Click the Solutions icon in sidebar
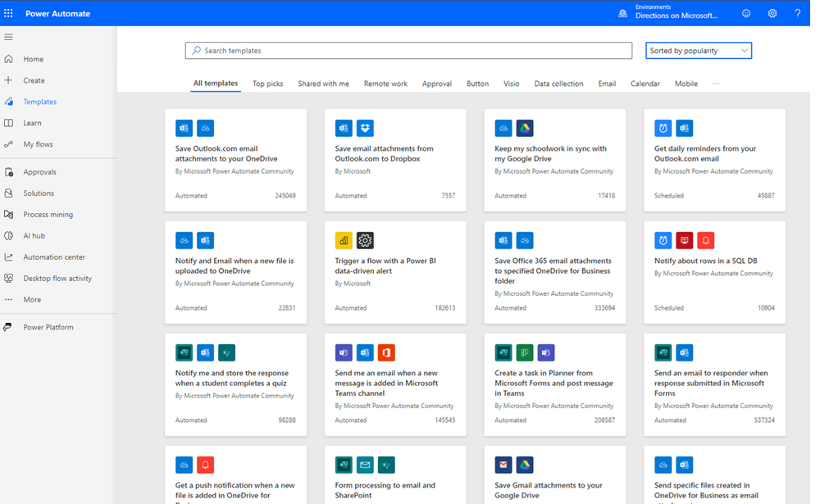This screenshot has width=820, height=504. [8, 193]
